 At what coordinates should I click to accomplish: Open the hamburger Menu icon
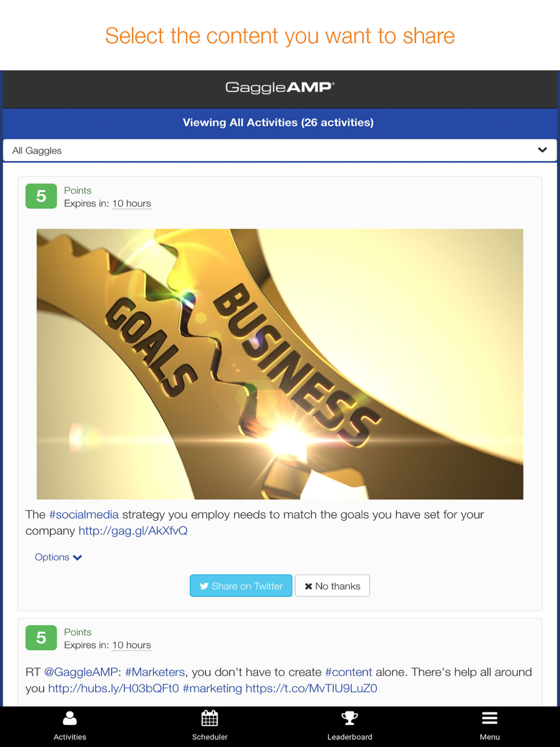pyautogui.click(x=490, y=718)
